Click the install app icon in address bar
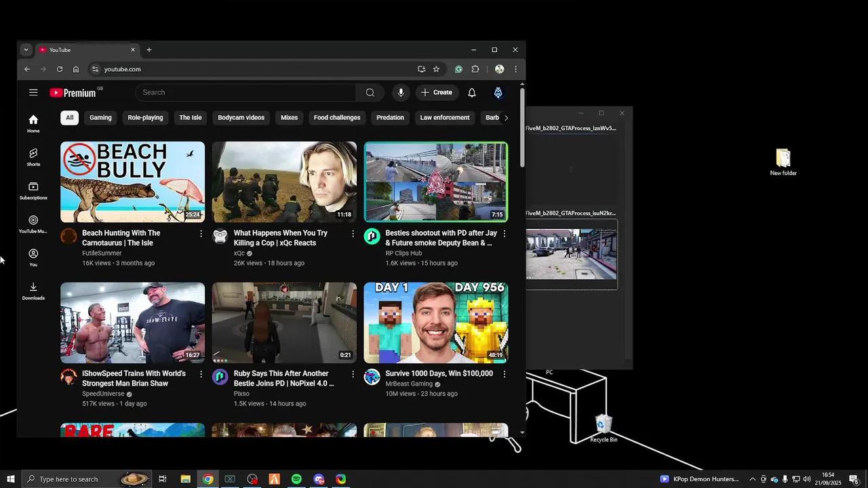The height and width of the screenshot is (488, 868). tap(421, 69)
